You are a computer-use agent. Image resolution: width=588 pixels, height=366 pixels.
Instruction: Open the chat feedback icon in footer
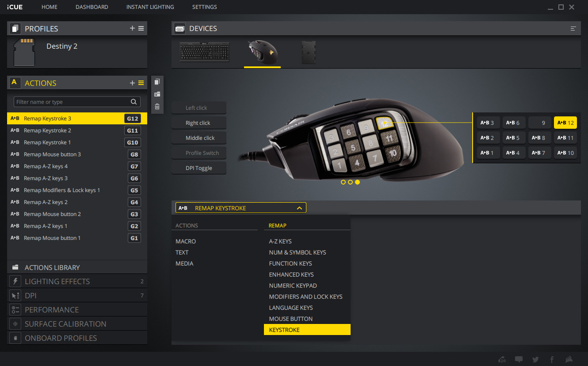click(x=519, y=359)
